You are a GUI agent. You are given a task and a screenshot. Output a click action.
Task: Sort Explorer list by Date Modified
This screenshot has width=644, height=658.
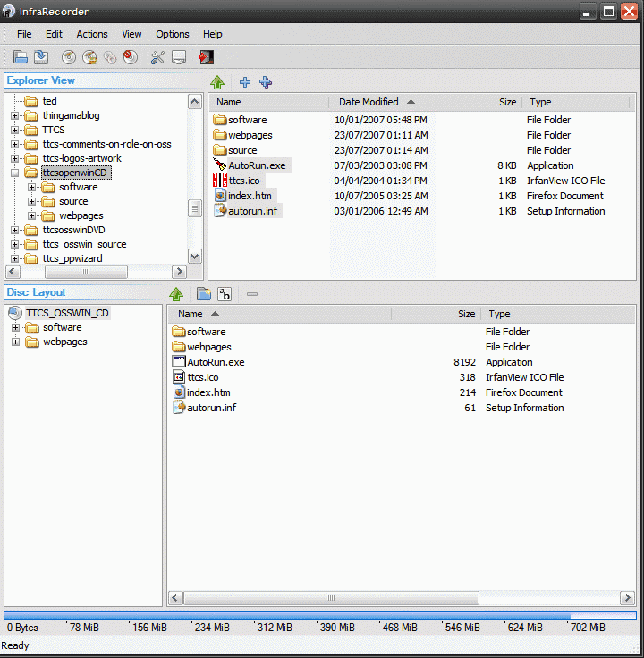click(382, 102)
